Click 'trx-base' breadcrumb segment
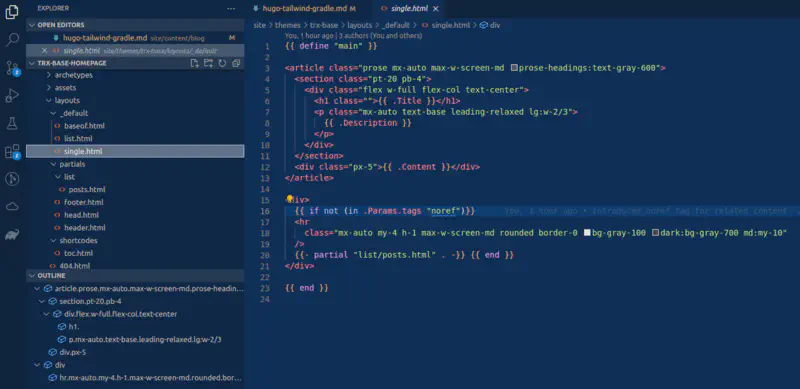 [324, 25]
